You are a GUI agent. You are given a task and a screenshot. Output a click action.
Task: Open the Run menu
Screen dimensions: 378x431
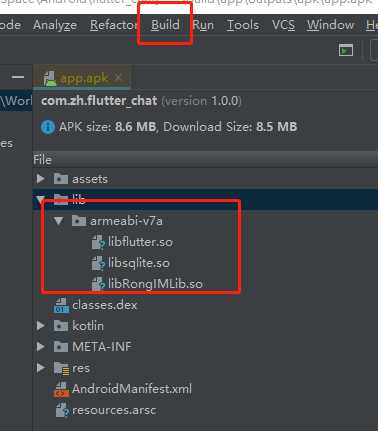click(x=203, y=25)
